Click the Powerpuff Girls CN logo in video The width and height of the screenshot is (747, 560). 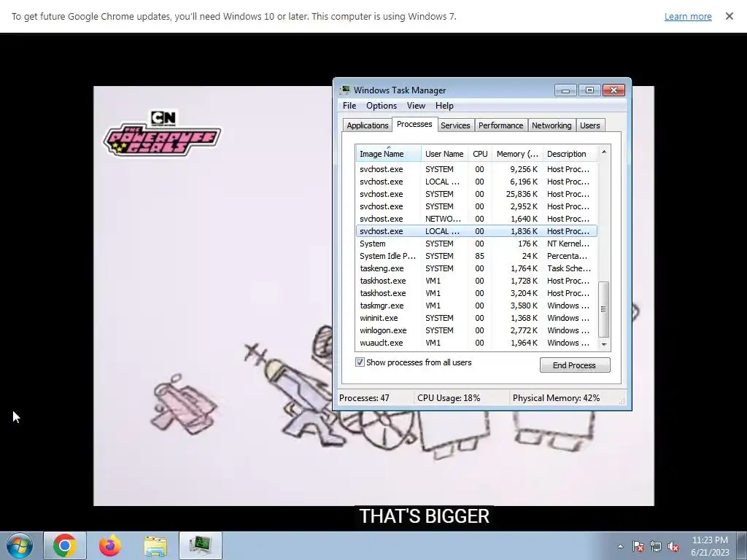coord(162,133)
